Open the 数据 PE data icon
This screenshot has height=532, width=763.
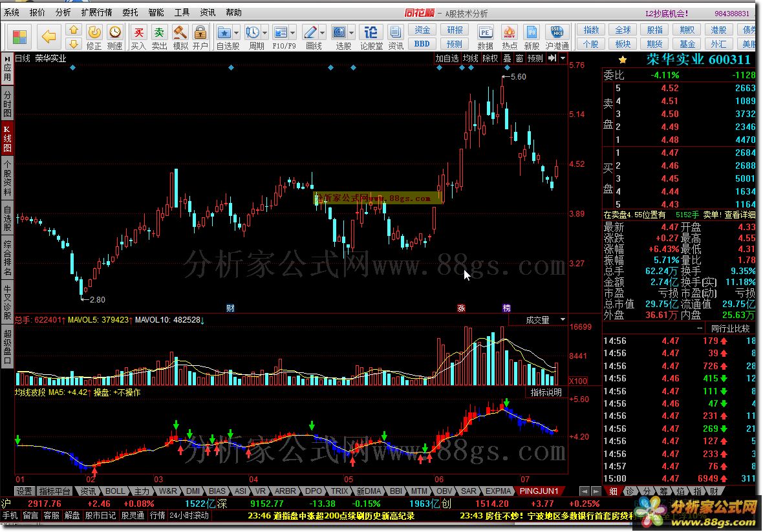pos(485,32)
